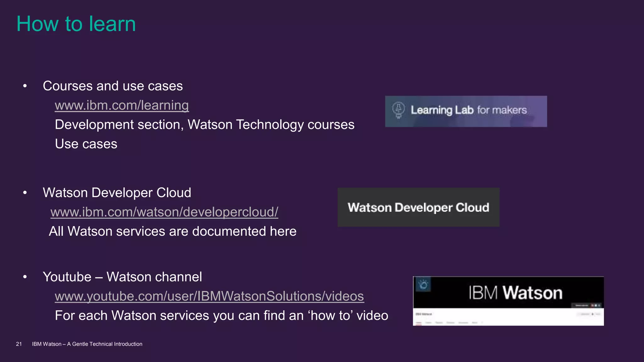Select the 'how to' video description line
644x362 pixels.
point(222,315)
